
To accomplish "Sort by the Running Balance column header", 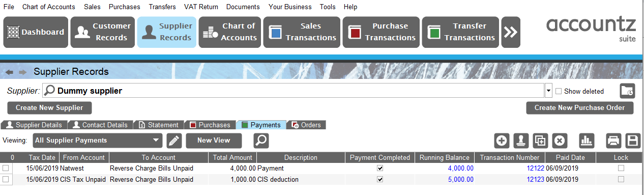I will [x=445, y=158].
